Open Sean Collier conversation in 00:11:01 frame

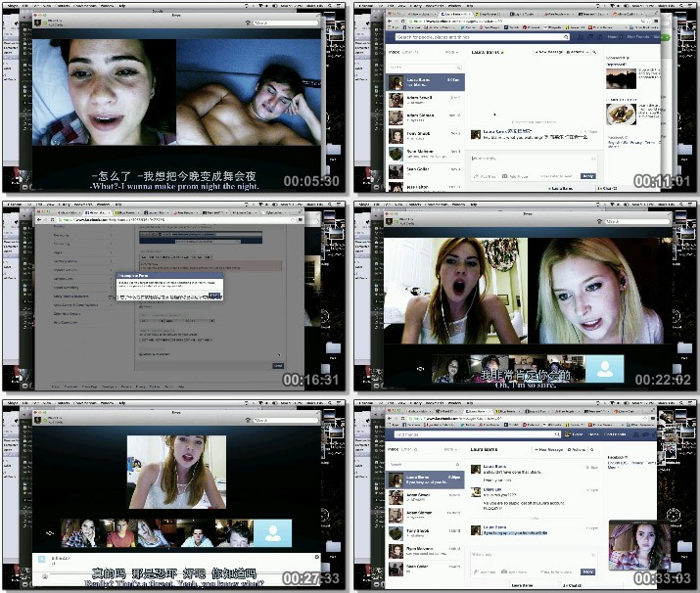(x=425, y=172)
